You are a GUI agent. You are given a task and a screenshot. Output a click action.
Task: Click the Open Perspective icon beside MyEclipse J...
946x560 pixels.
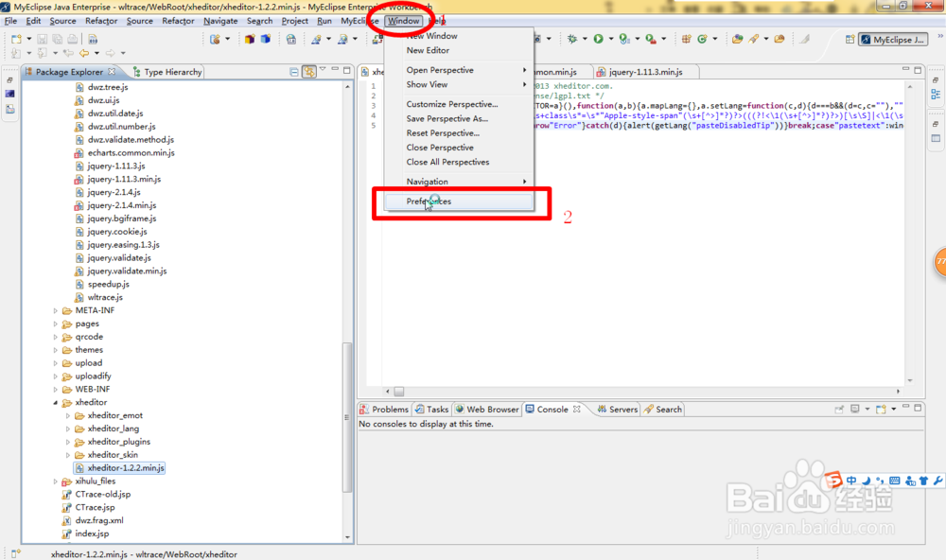point(850,39)
